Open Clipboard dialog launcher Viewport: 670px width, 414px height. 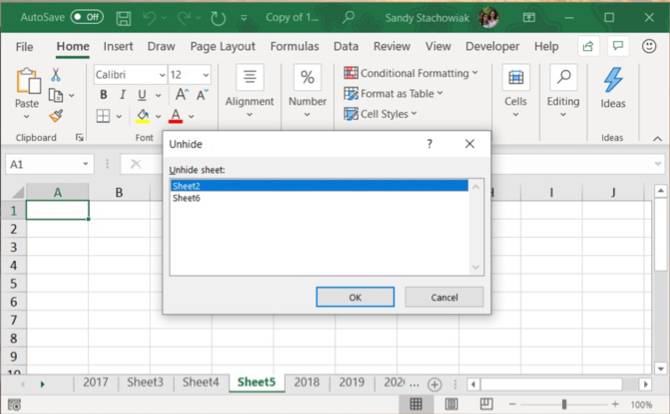click(79, 137)
